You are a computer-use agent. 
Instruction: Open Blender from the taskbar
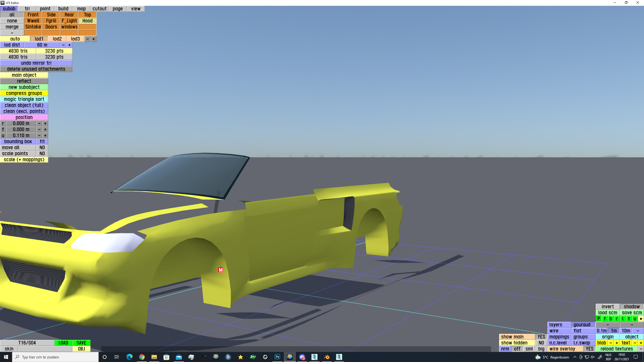pyautogui.click(x=327, y=357)
